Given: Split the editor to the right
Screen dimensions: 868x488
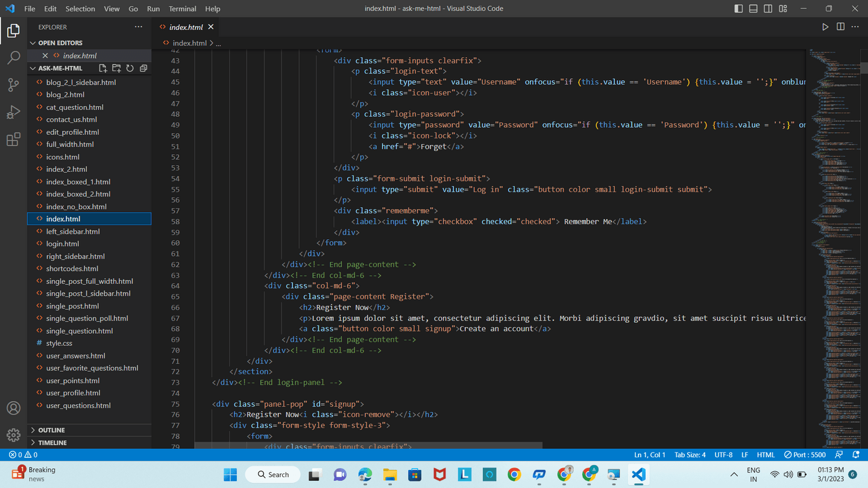Looking at the screenshot, I should click(x=840, y=27).
